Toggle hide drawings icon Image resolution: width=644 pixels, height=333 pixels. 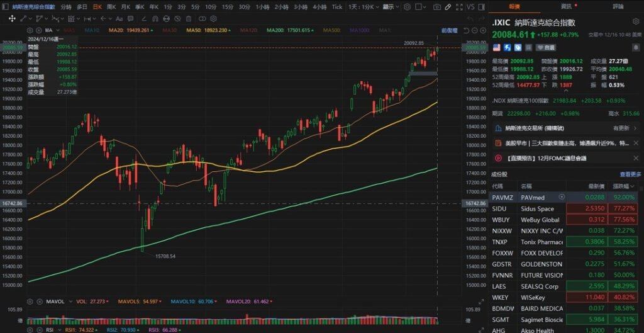tap(177, 18)
